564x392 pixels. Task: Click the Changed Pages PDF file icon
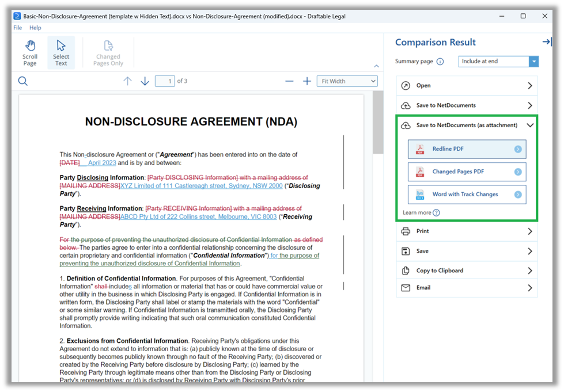tap(420, 172)
